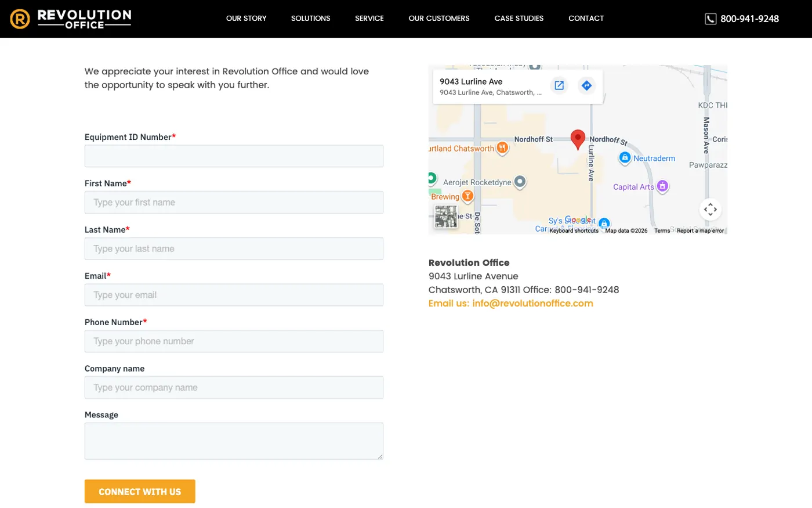
Task: Go to Contact page
Action: pos(586,19)
